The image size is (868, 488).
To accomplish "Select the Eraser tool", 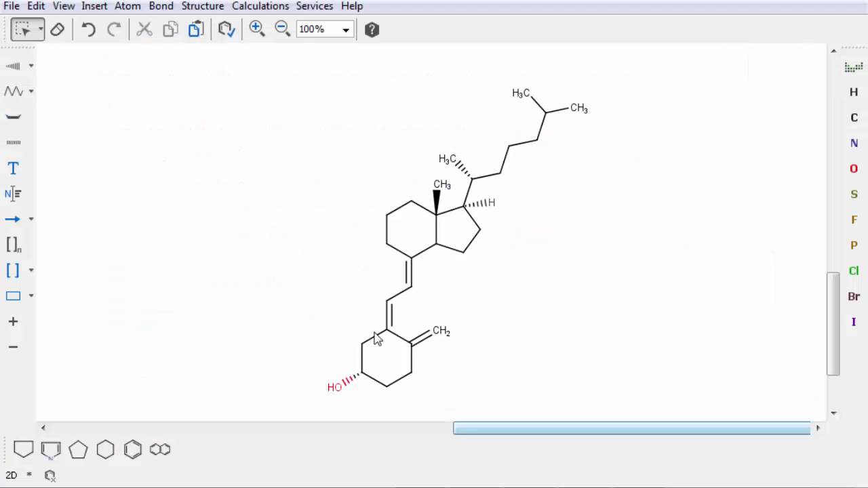I will pyautogui.click(x=58, y=29).
